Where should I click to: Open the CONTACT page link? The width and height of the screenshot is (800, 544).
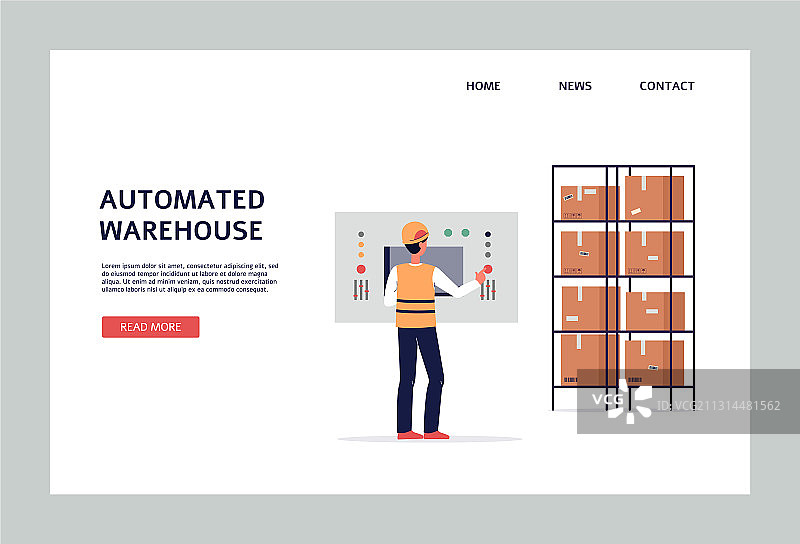[667, 86]
